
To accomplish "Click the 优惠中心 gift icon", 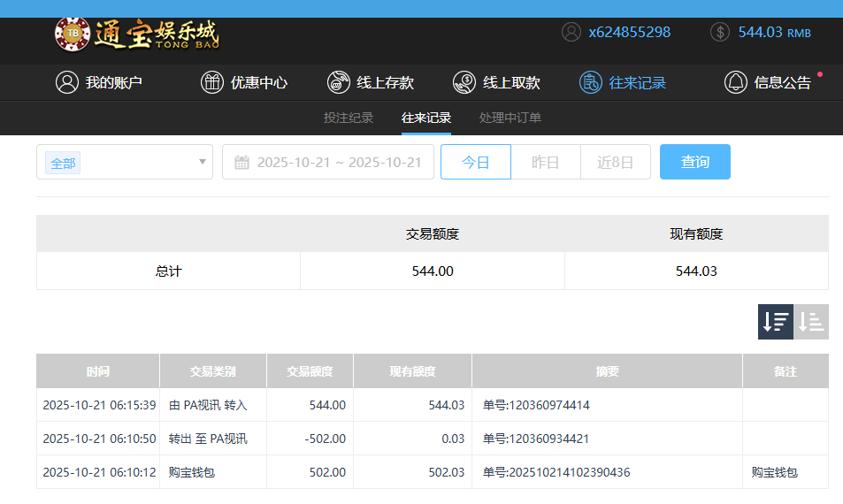I will tap(212, 82).
